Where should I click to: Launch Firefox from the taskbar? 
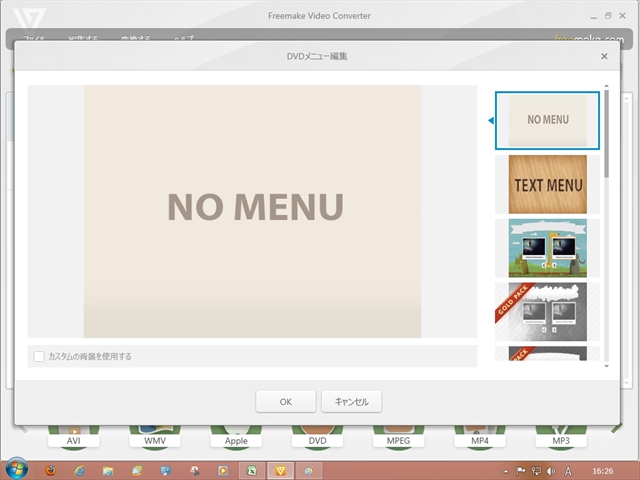[50, 469]
